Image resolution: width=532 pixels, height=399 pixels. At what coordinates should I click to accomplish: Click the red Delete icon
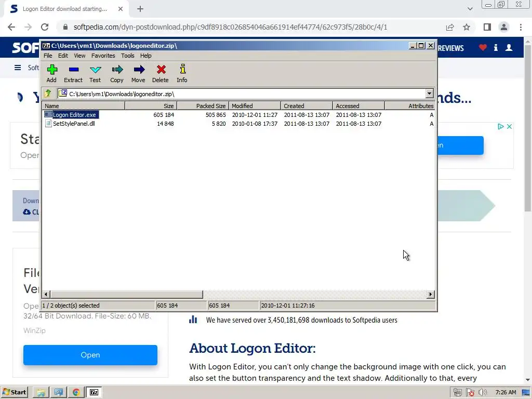(161, 73)
